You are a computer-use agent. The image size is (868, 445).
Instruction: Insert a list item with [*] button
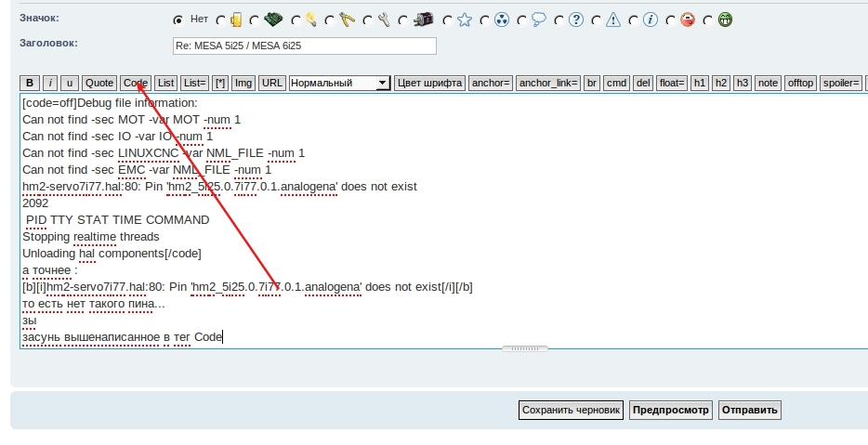[220, 83]
